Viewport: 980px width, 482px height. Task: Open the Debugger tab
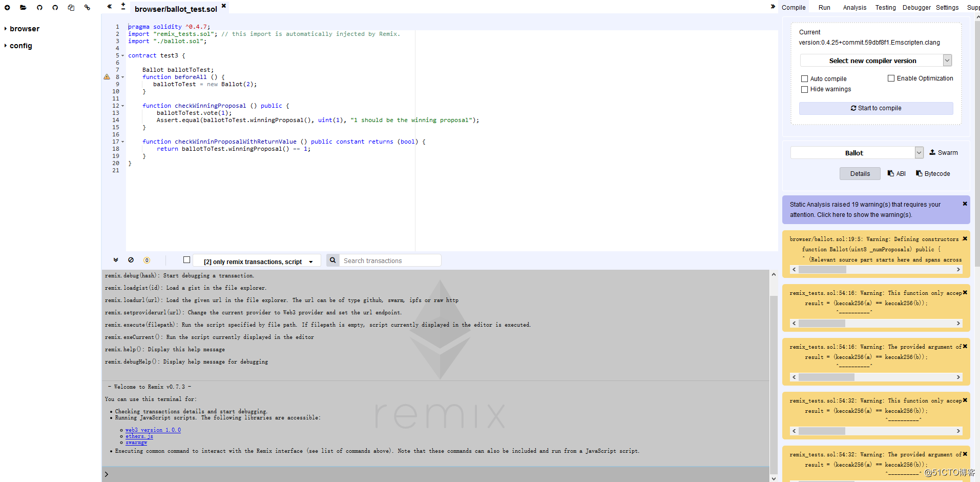(916, 8)
